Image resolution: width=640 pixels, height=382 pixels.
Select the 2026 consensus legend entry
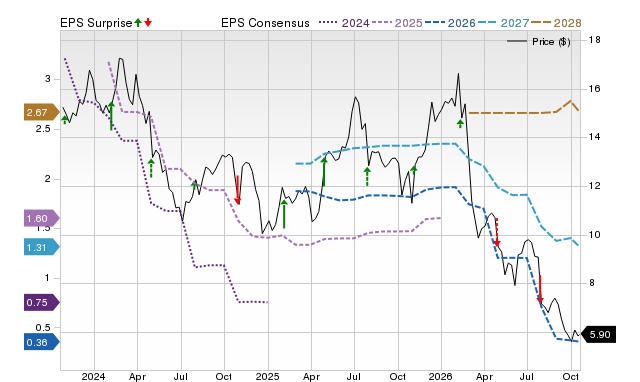tap(450, 23)
